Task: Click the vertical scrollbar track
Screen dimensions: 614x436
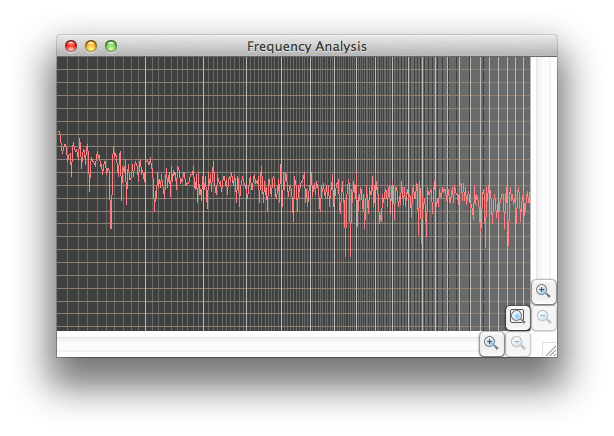Action: (x=544, y=168)
